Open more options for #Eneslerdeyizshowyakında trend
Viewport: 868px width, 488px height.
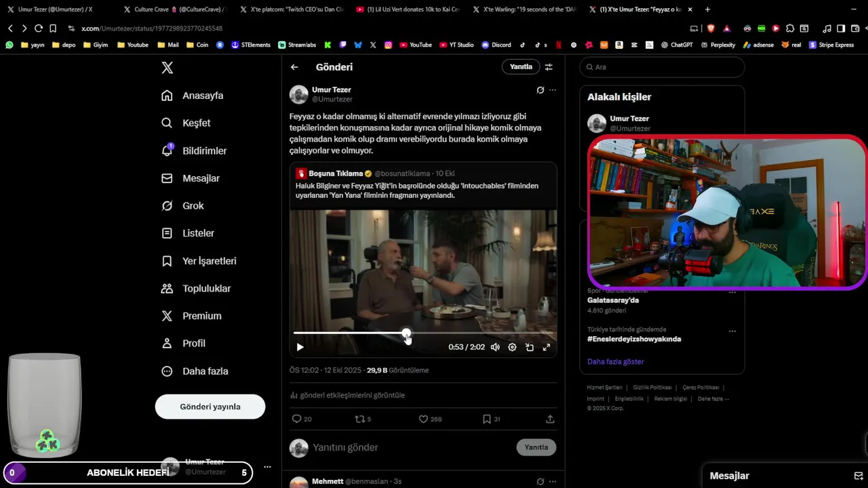tap(732, 331)
